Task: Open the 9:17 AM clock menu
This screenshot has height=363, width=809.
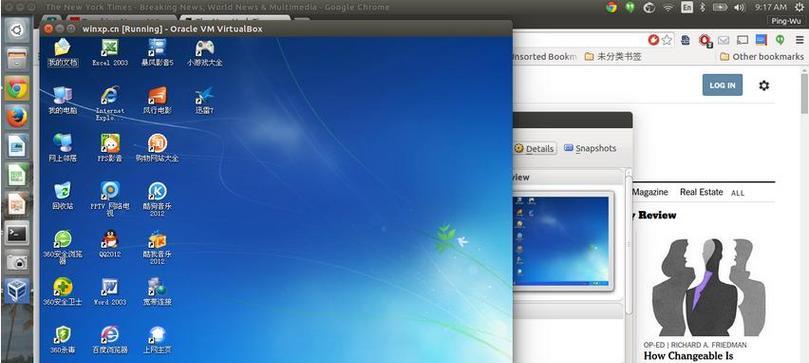Action: pyautogui.click(x=770, y=7)
